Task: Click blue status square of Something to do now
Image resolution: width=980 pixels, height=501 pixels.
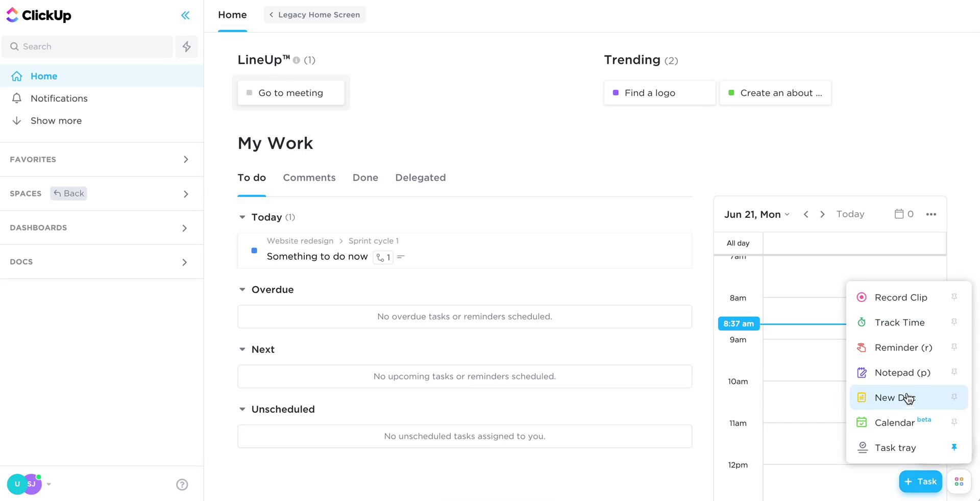Action: (x=254, y=251)
